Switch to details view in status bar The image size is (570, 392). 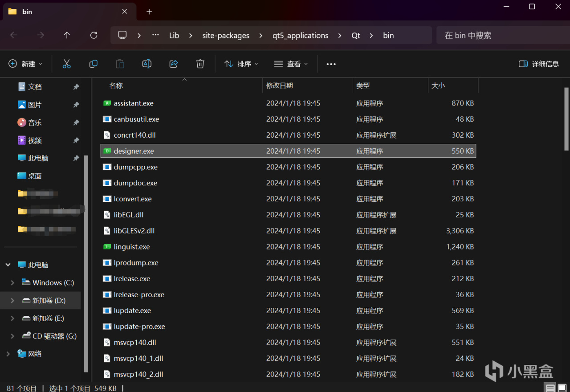pyautogui.click(x=550, y=388)
